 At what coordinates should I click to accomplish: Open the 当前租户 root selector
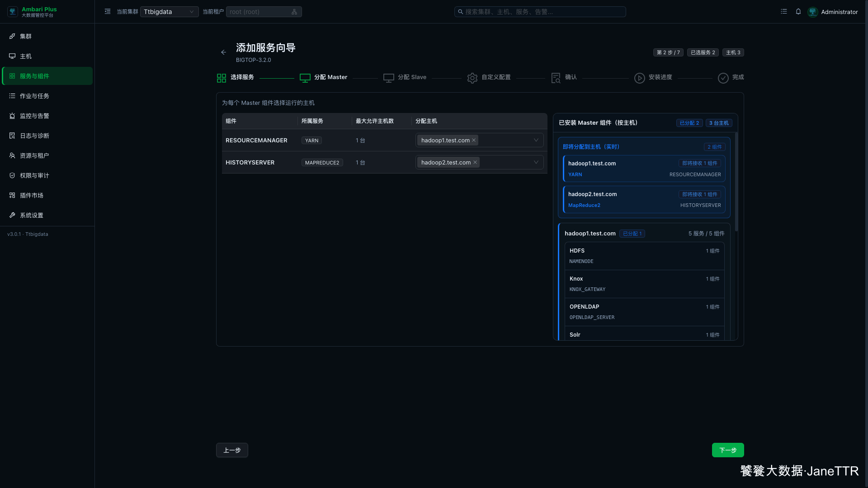264,12
